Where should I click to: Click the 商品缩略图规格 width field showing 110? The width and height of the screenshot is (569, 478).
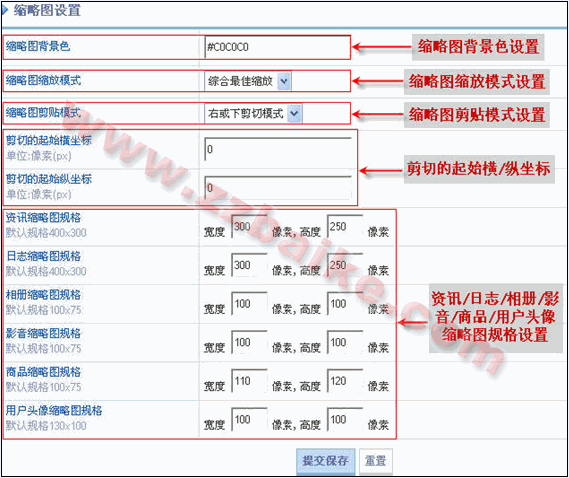(x=250, y=381)
